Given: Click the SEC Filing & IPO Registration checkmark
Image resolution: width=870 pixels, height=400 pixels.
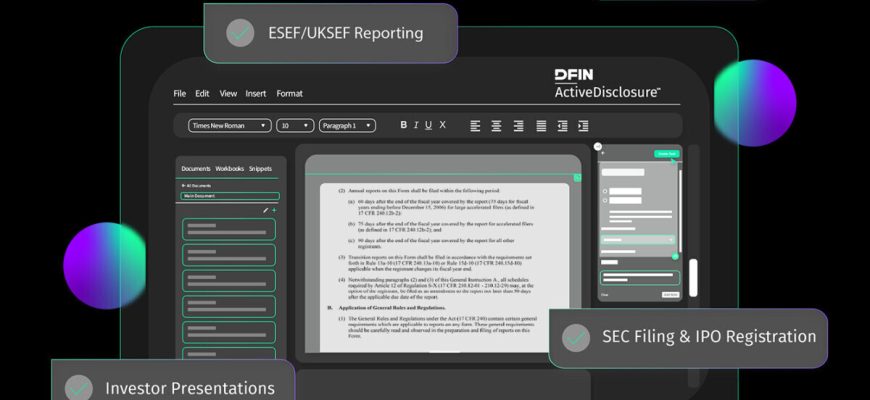Looking at the screenshot, I should click(x=576, y=337).
